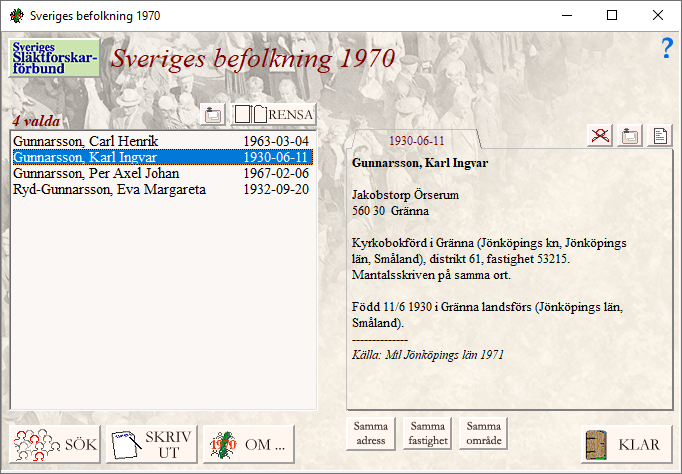This screenshot has width=682, height=474.
Task: Find people at Samma fastighet
Action: (x=428, y=434)
